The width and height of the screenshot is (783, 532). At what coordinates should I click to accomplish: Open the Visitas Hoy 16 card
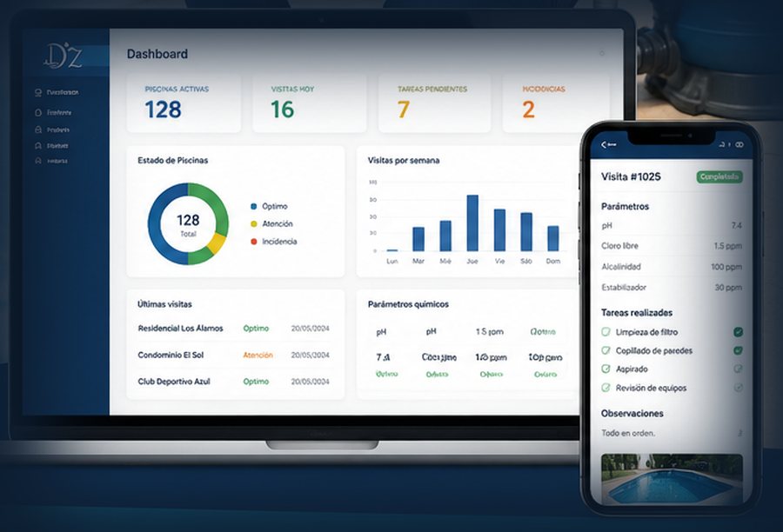(310, 103)
